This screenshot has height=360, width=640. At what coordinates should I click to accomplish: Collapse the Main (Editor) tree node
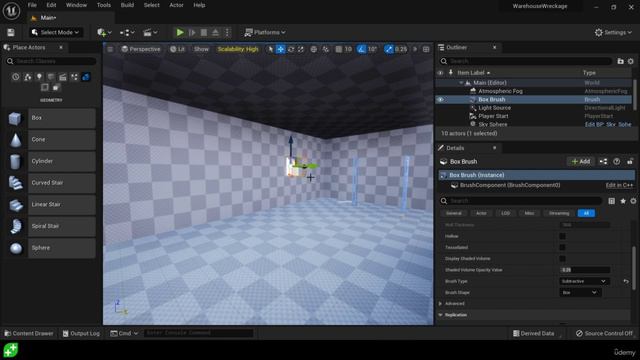[461, 83]
